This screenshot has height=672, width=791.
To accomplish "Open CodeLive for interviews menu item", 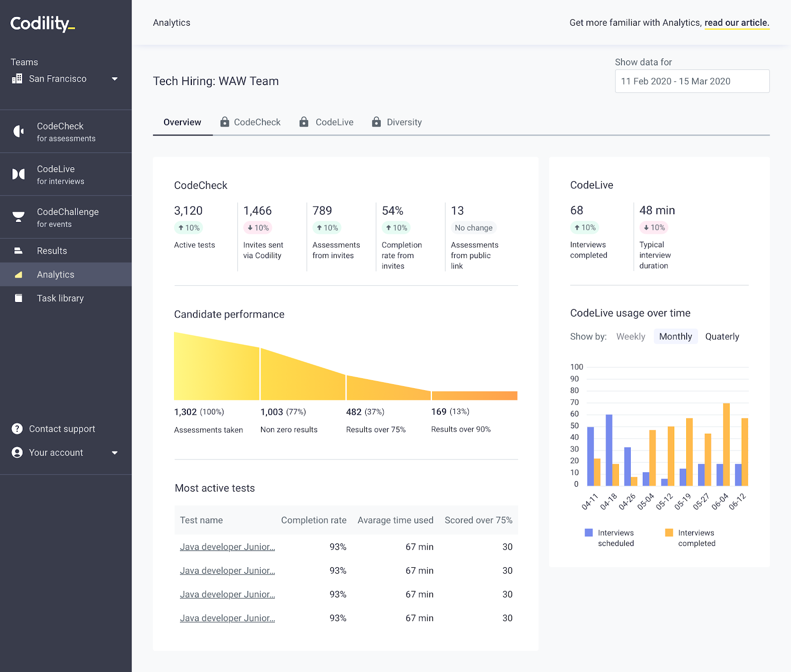I will pos(66,175).
